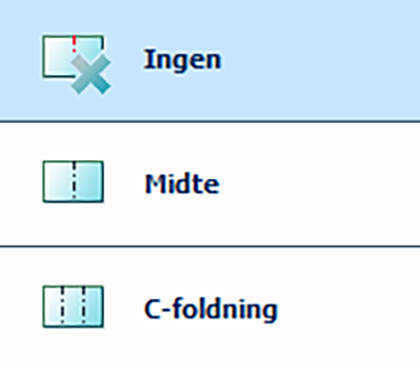
Task: Click the red dashed line in Ingen icon
Action: (74, 44)
